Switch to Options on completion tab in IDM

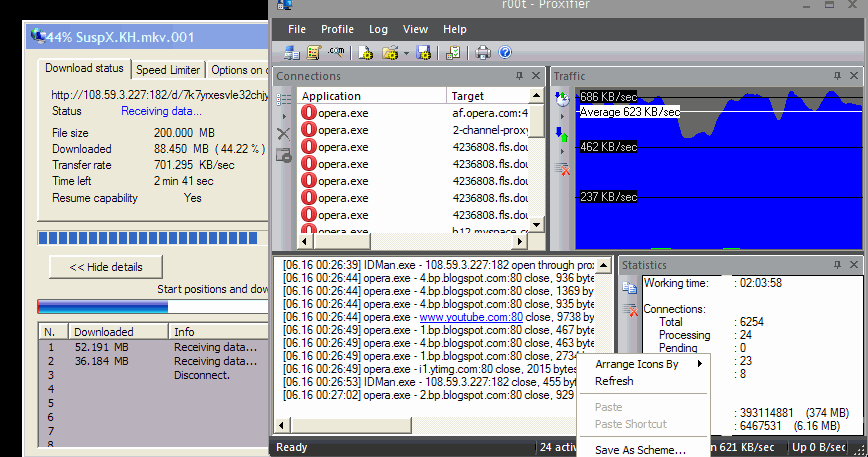[x=238, y=70]
